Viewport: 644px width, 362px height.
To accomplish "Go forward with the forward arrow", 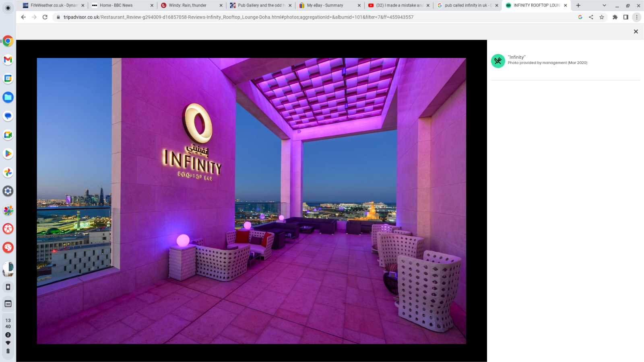I will (34, 17).
